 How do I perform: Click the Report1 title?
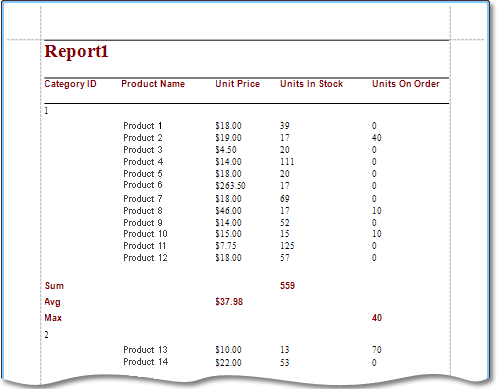(x=76, y=52)
